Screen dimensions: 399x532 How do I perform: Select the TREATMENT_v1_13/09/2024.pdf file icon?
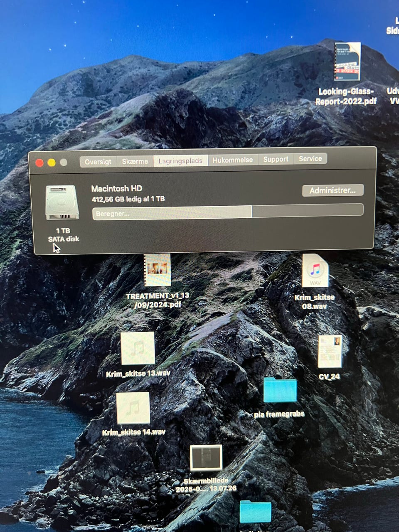tap(158, 270)
